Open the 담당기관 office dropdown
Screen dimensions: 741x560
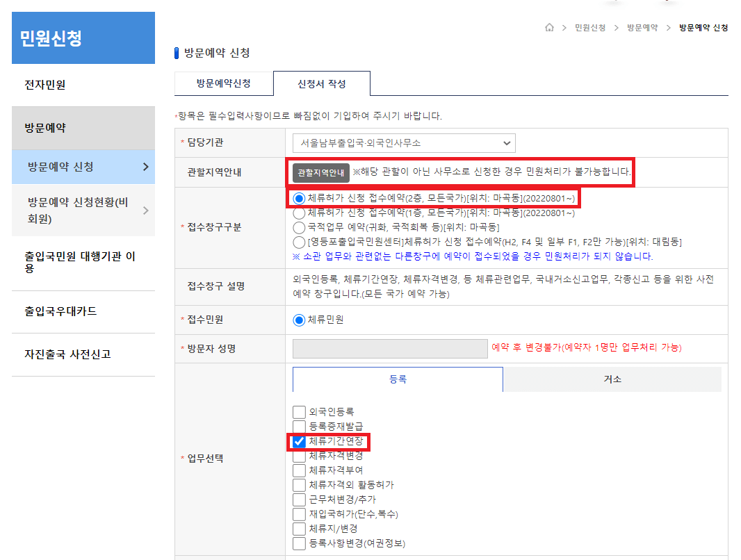coord(404,143)
